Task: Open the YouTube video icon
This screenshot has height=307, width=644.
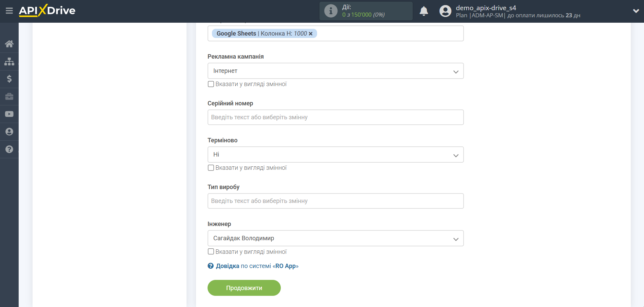Action: (x=9, y=114)
